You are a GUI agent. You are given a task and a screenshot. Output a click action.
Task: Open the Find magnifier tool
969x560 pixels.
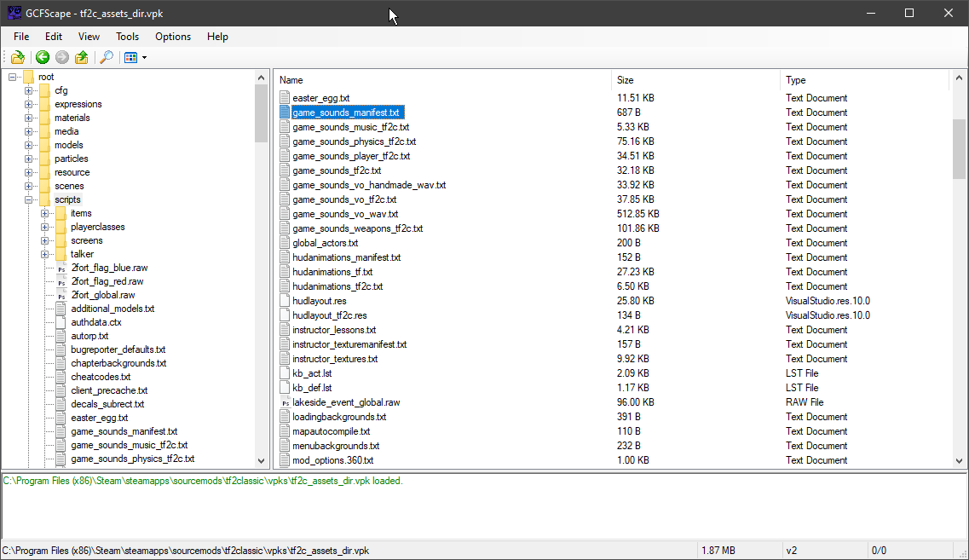107,57
